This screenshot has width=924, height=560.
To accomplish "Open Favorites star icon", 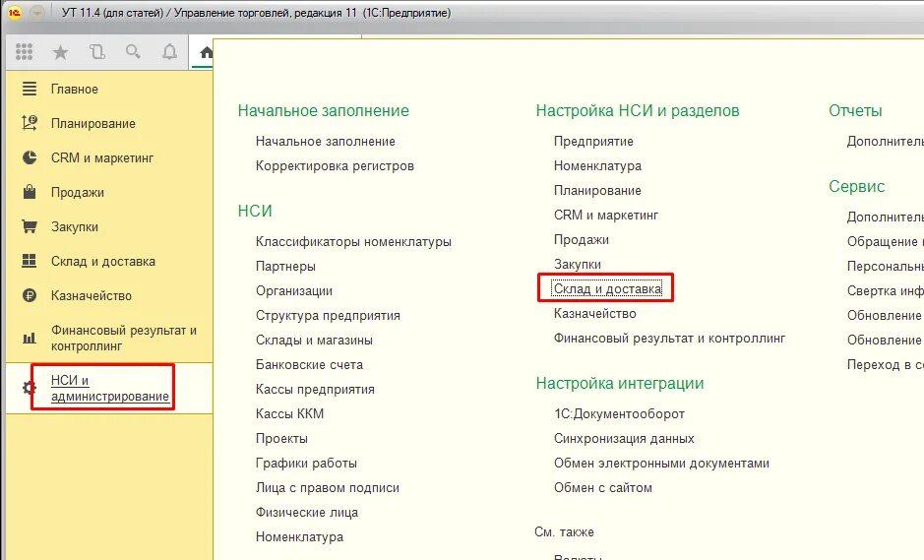I will (60, 52).
